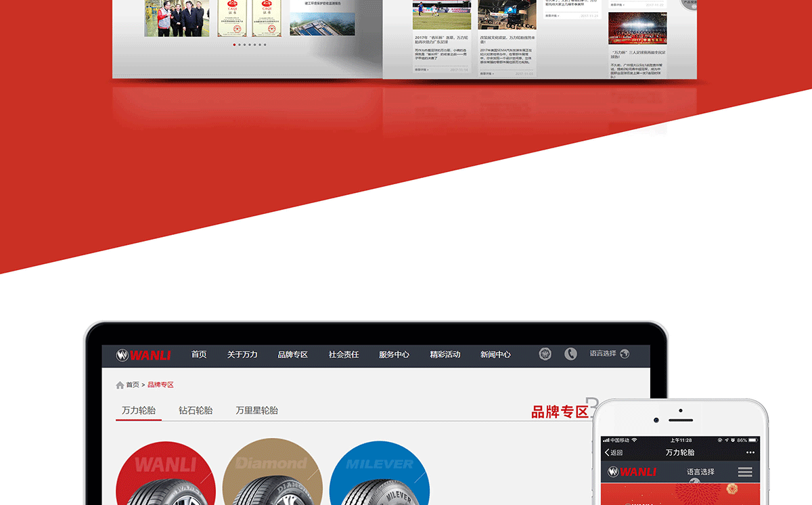Switch to the 万里星轮胎 tab
The width and height of the screenshot is (812, 505).
tap(256, 410)
